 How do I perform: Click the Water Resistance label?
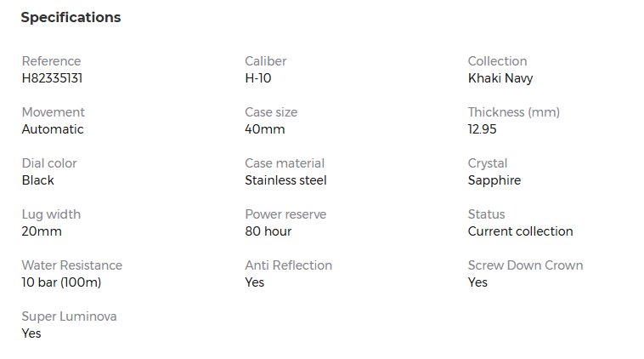(72, 265)
